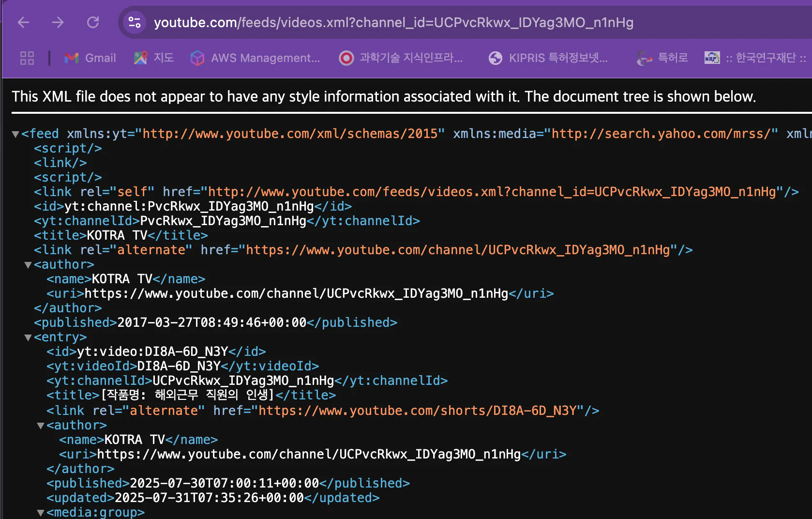Click the entry published timestamp 2025-07-30T07:00:11+00:00
The width and height of the screenshot is (812, 519).
pyautogui.click(x=225, y=483)
